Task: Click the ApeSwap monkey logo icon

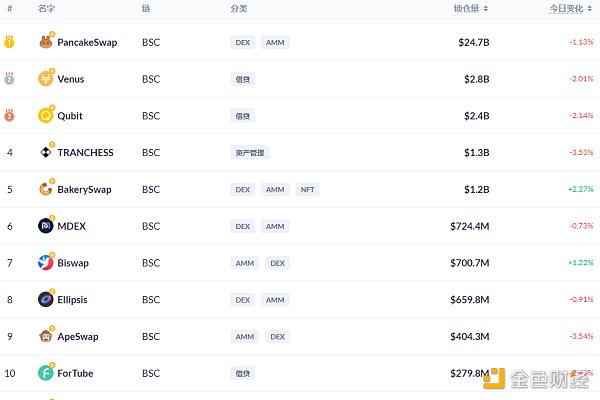Action: click(46, 336)
